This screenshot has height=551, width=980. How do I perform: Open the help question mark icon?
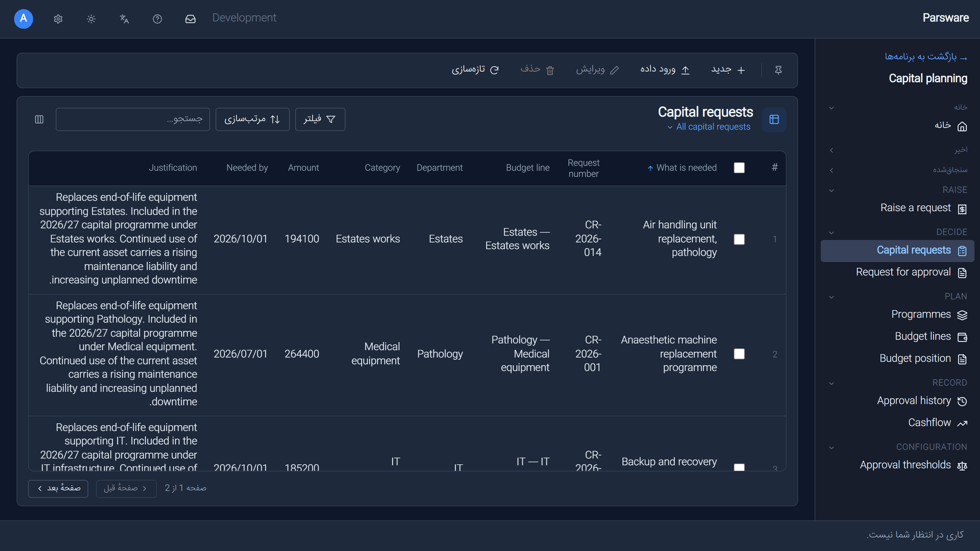point(157,19)
